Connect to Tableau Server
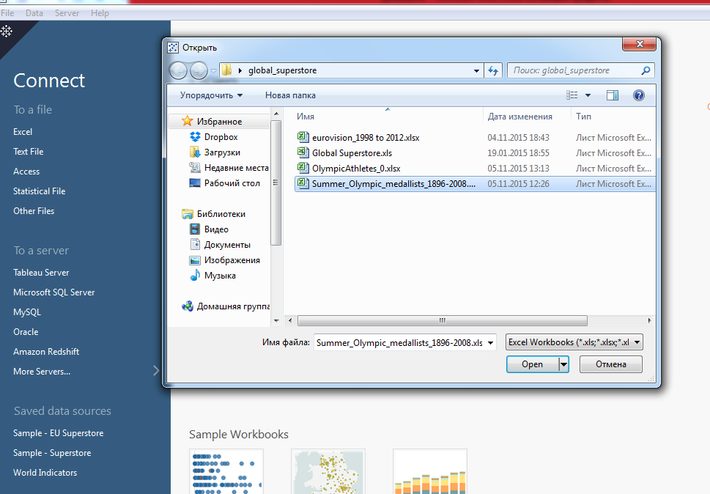The height and width of the screenshot is (494, 710). [x=41, y=273]
